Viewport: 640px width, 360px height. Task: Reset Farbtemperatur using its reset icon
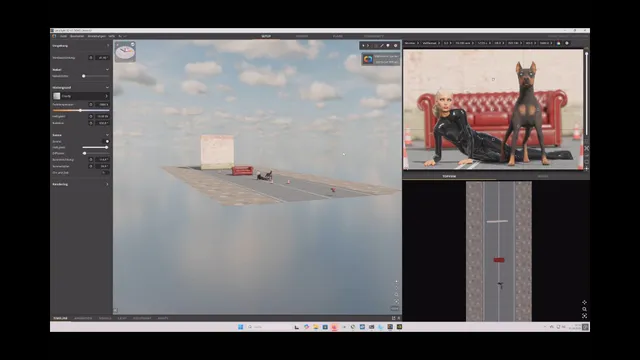pos(91,105)
